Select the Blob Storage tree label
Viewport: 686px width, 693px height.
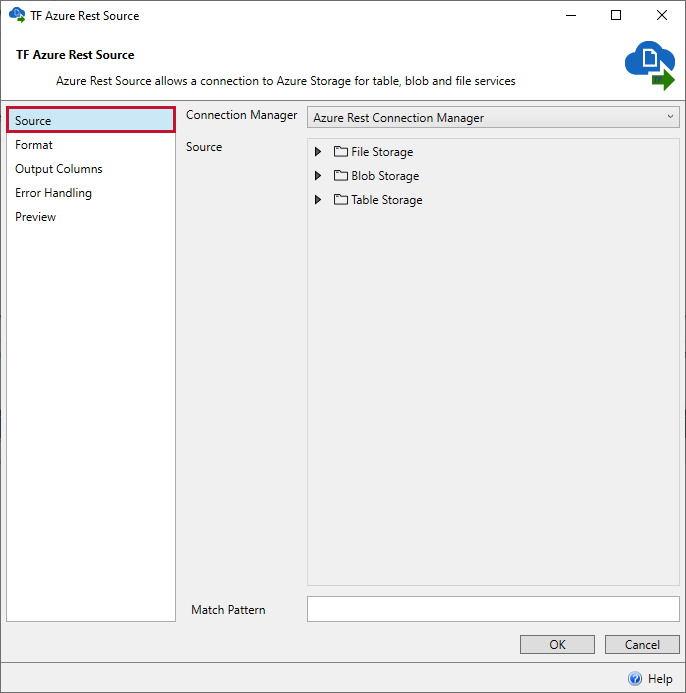385,176
